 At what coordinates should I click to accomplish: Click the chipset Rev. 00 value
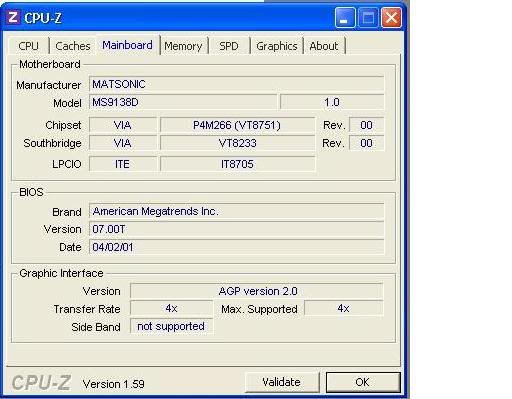click(366, 125)
